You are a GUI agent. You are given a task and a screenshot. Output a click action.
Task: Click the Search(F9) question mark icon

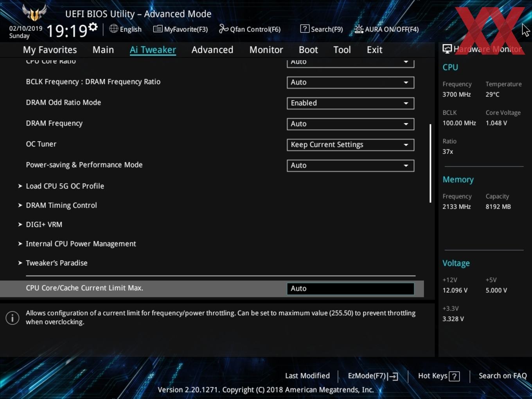pos(305,29)
